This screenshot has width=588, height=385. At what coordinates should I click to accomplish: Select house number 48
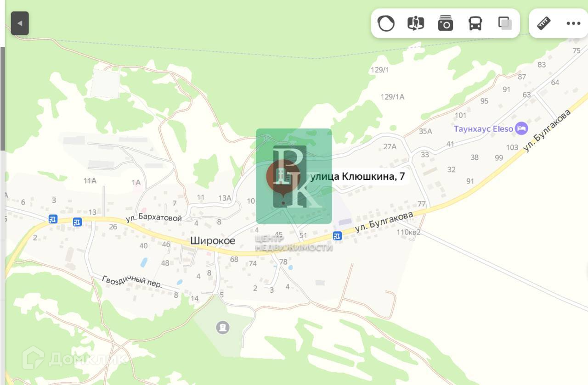(x=165, y=263)
